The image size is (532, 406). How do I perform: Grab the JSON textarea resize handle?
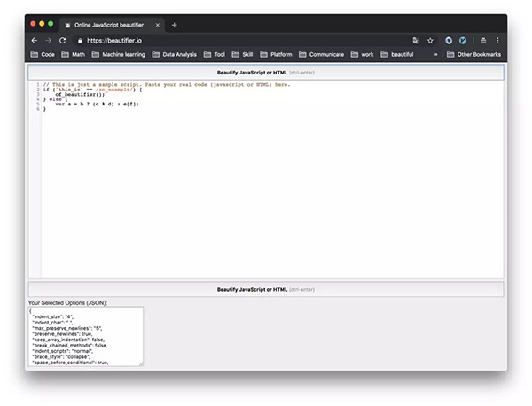pos(141,364)
